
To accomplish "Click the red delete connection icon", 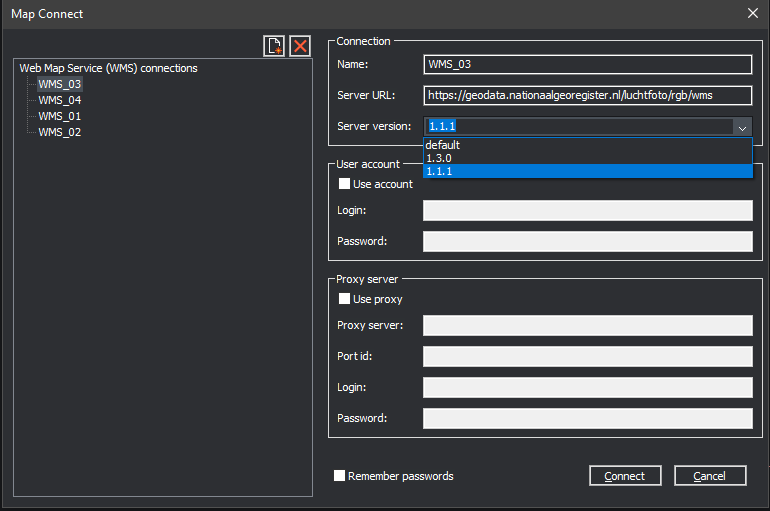I will pos(300,46).
